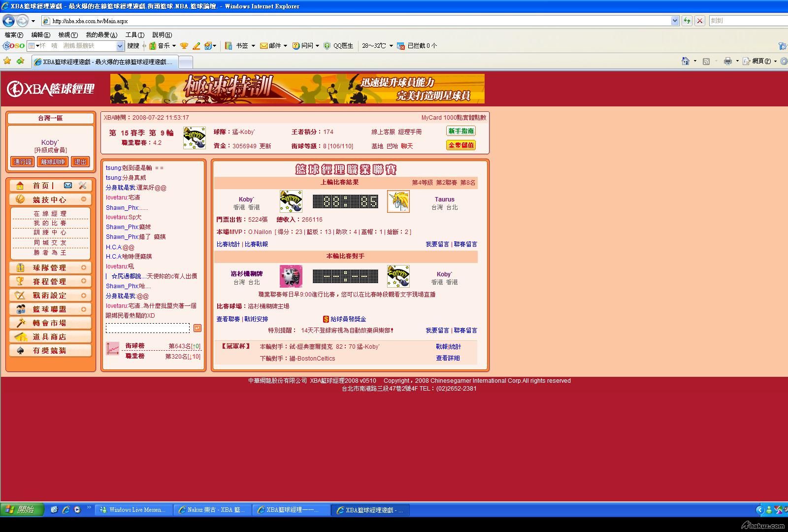The image size is (788, 532).
Task: Click the Add to Favorites star icon
Action: tap(20, 61)
